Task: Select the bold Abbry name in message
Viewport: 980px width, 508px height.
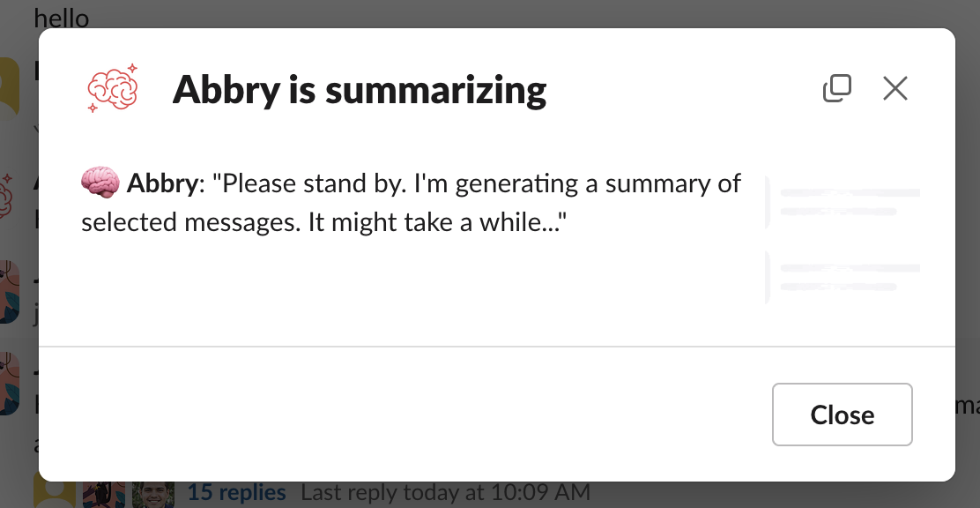Action: click(x=162, y=184)
